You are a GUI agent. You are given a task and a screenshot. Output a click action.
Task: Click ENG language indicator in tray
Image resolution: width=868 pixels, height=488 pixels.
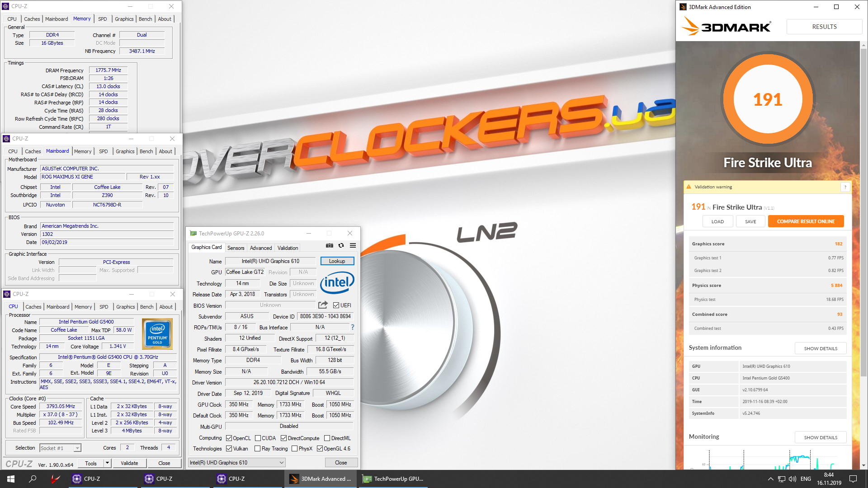[806, 479]
